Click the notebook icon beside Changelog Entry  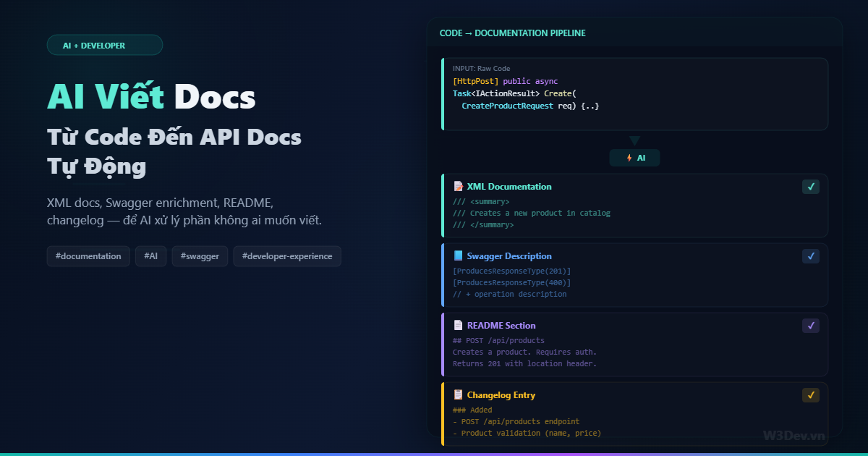coord(456,394)
